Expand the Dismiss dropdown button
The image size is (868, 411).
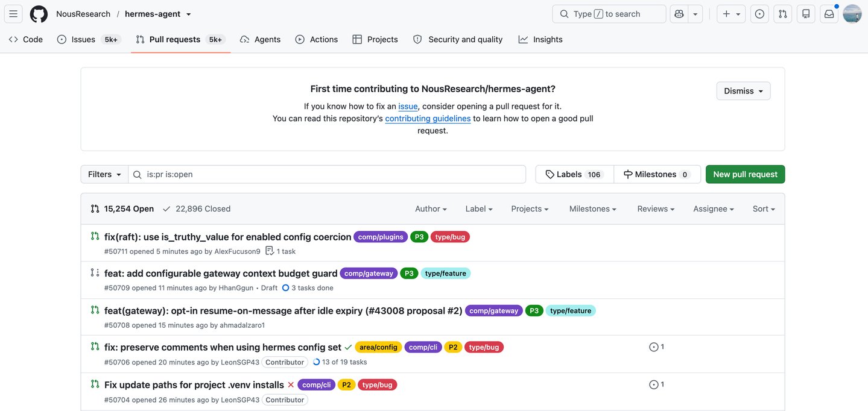(x=743, y=91)
